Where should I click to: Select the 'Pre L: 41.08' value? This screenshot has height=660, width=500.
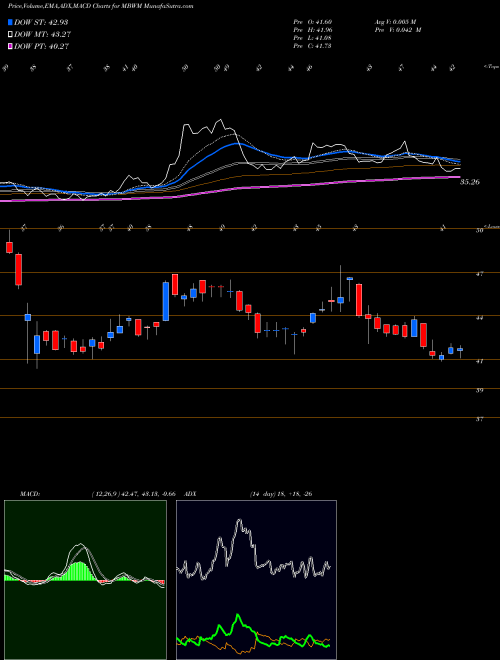[313, 38]
